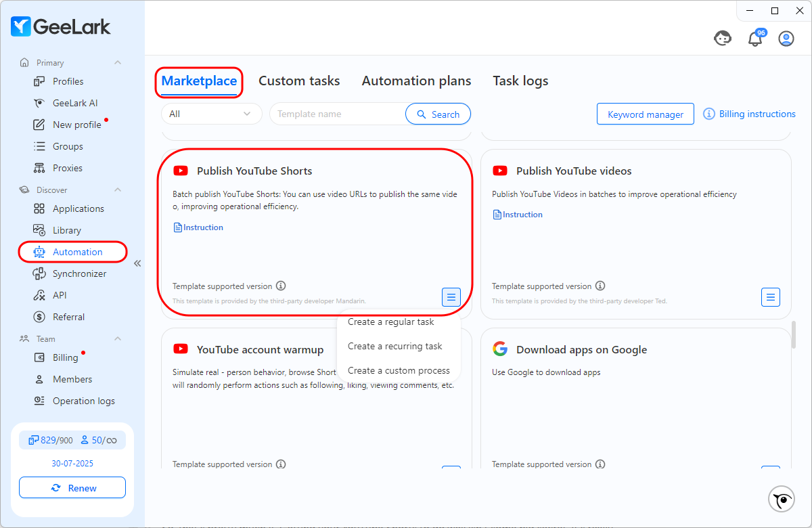Screen dimensions: 812x528
Task: Collapse the Discover section
Action: pos(118,190)
